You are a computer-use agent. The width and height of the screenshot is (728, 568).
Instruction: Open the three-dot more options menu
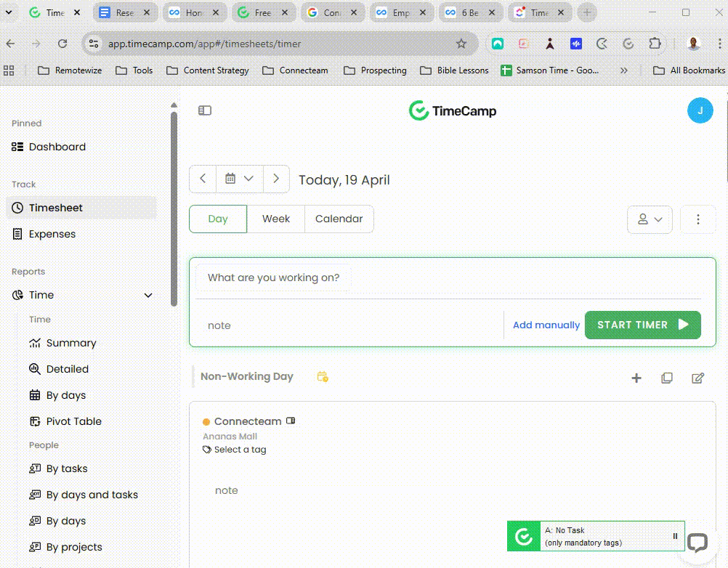pyautogui.click(x=697, y=219)
